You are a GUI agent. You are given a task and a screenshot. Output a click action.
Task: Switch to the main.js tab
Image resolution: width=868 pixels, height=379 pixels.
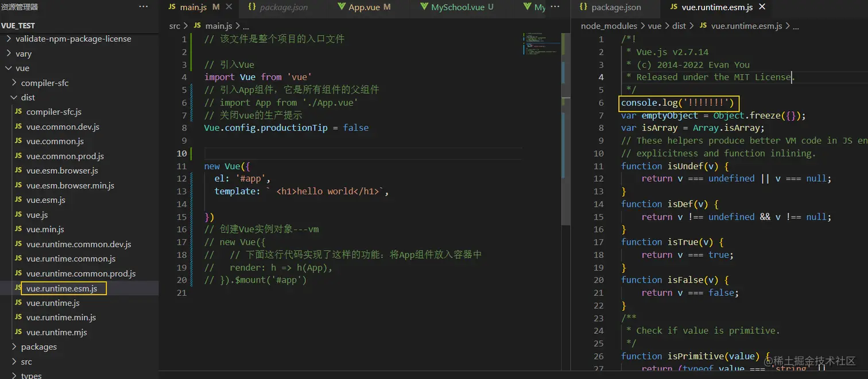click(193, 7)
